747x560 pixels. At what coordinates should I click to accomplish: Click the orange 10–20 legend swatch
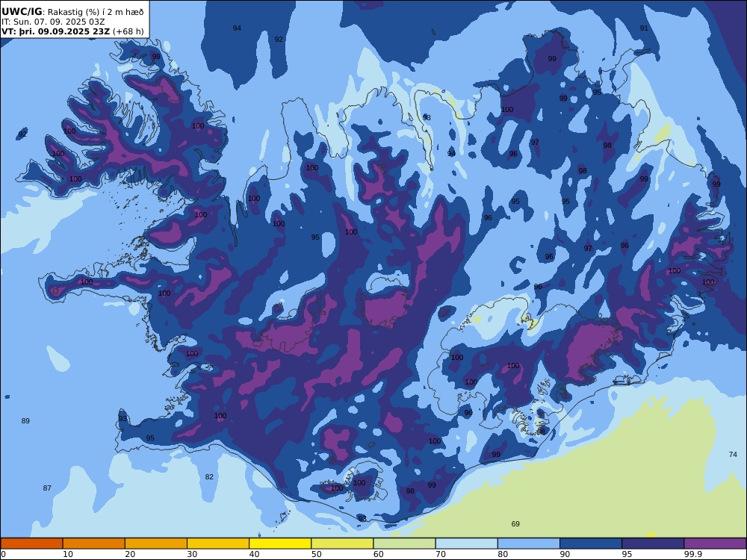(94, 544)
